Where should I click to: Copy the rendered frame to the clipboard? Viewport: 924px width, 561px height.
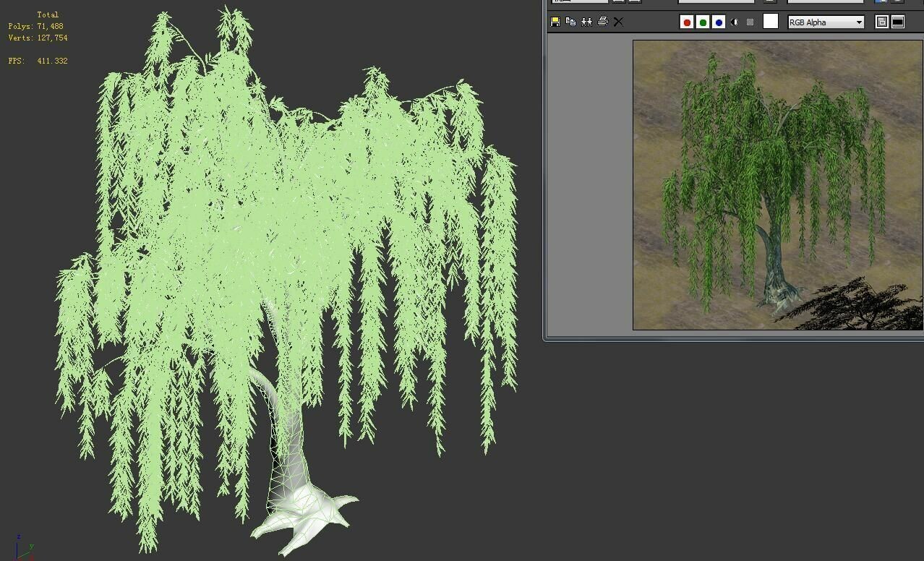(x=570, y=21)
